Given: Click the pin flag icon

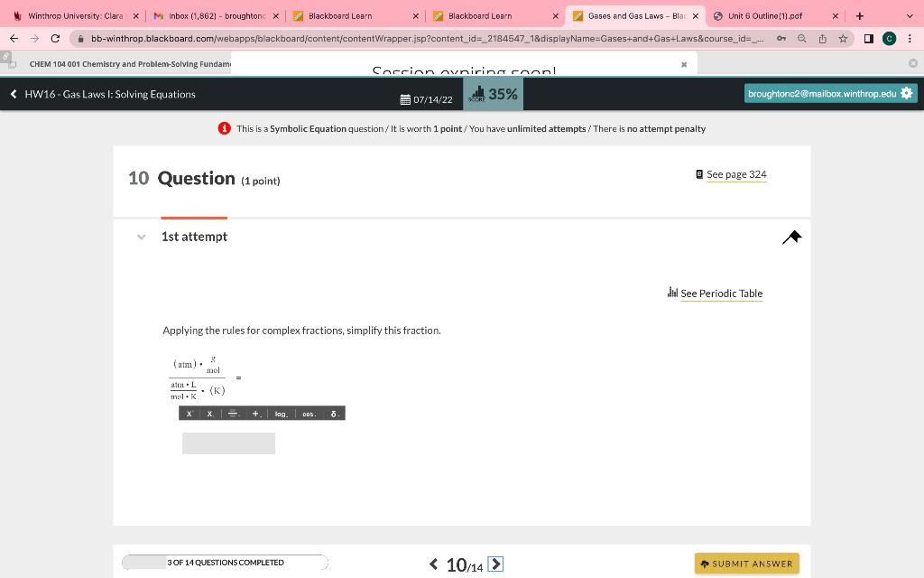Looking at the screenshot, I should coord(792,238).
